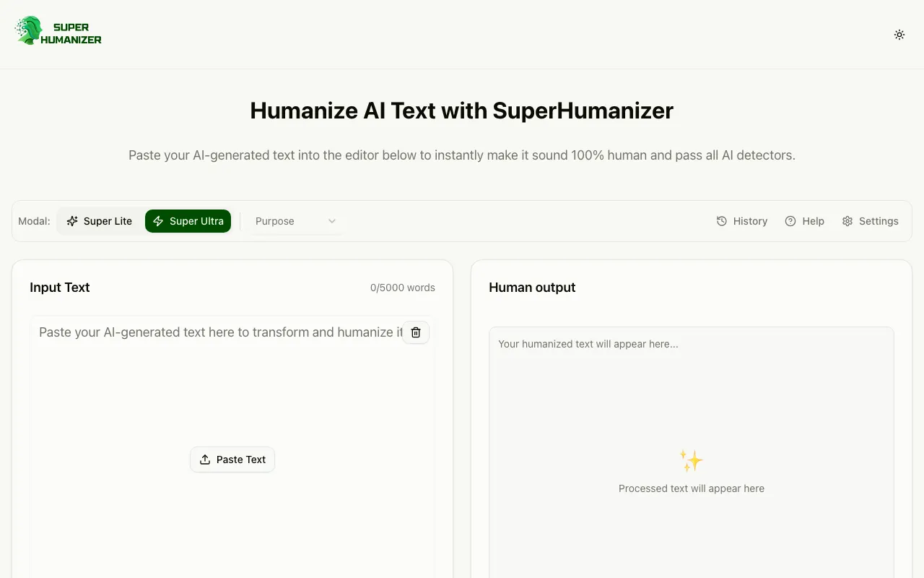Click the Help question mark icon

click(790, 221)
